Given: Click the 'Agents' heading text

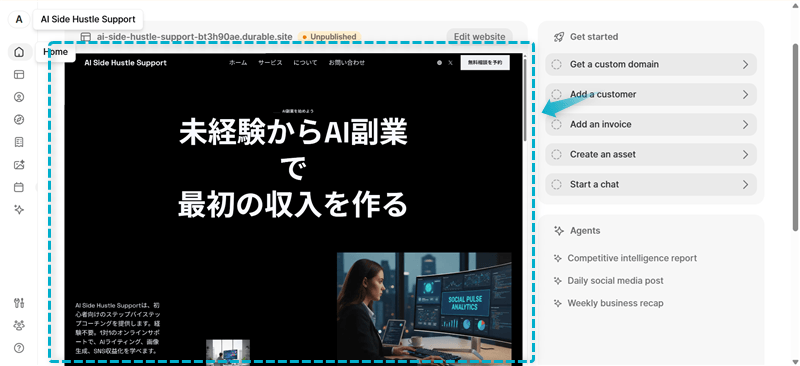Looking at the screenshot, I should pos(585,231).
